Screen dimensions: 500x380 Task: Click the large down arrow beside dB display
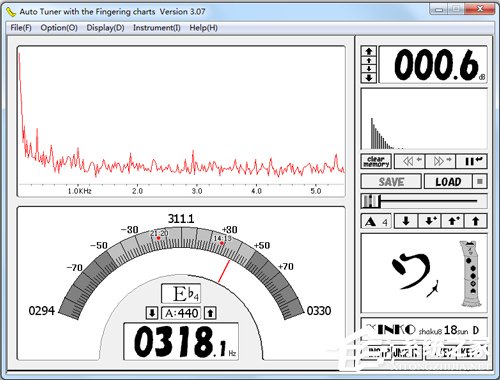coord(369,78)
